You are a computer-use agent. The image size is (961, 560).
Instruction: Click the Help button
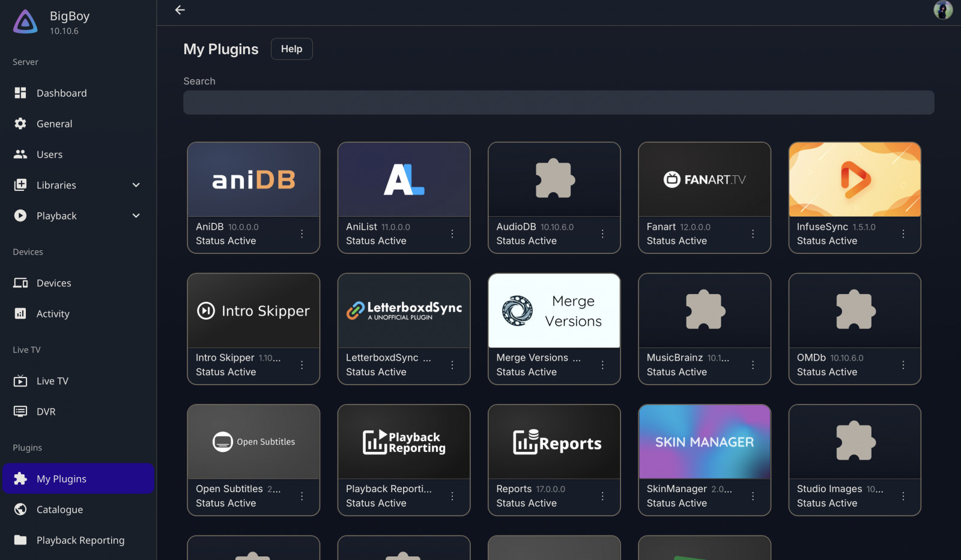tap(291, 49)
